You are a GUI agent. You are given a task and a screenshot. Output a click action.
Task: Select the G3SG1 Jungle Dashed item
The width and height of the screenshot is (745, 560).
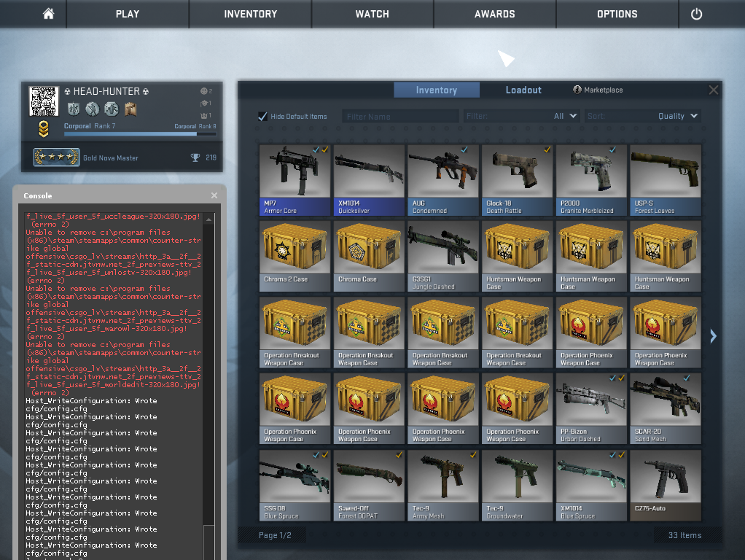[442, 256]
